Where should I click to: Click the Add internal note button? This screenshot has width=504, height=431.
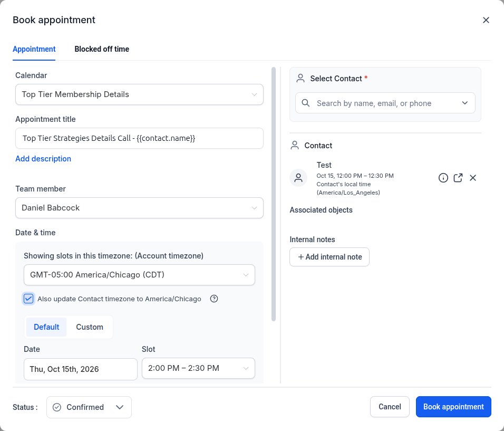tap(329, 257)
